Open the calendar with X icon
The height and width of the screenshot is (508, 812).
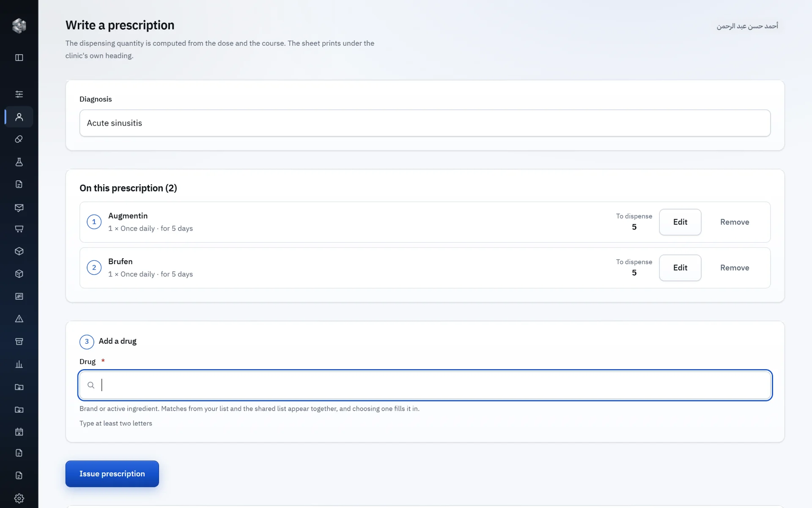click(19, 432)
